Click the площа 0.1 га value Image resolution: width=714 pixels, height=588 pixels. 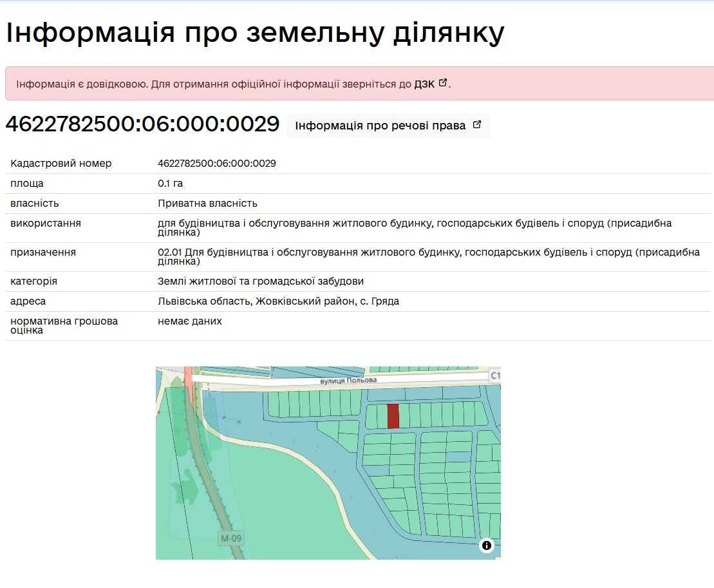171,184
